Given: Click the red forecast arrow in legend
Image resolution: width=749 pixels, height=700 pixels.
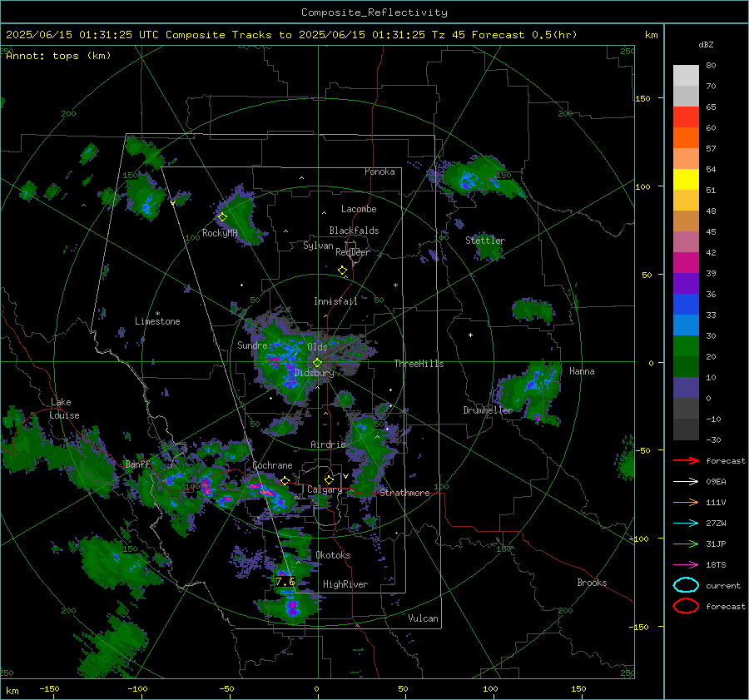Looking at the screenshot, I should [686, 460].
